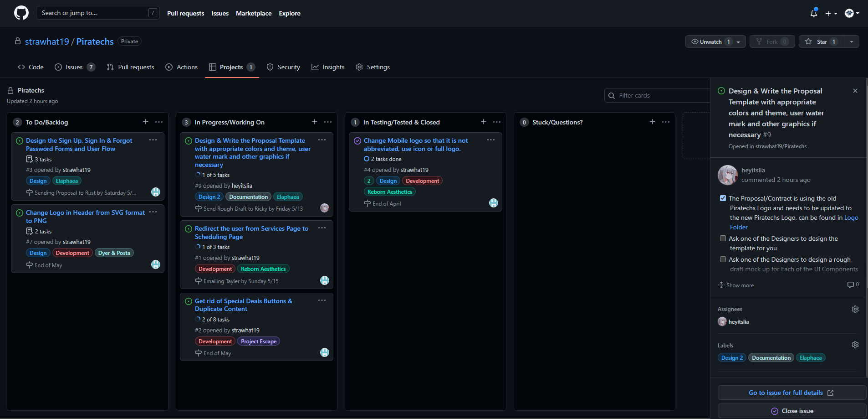Click the Star button
Viewport: 868px width, 419px height.
click(821, 41)
